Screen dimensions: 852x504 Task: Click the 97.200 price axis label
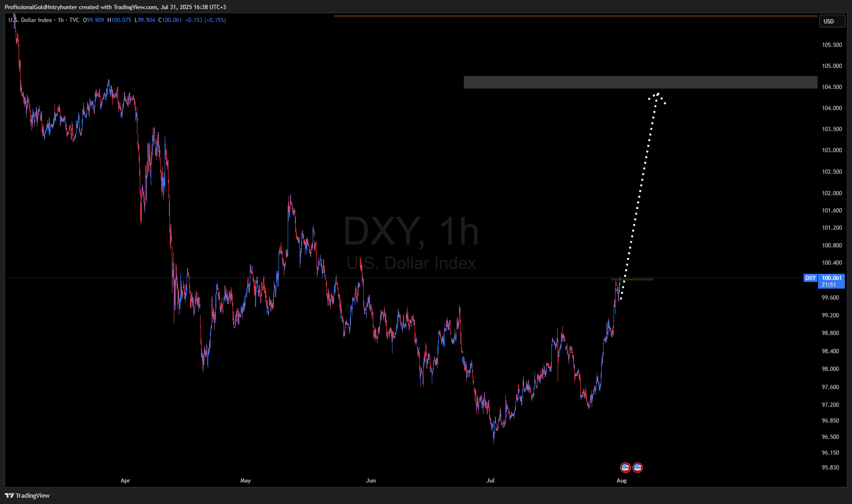(830, 405)
